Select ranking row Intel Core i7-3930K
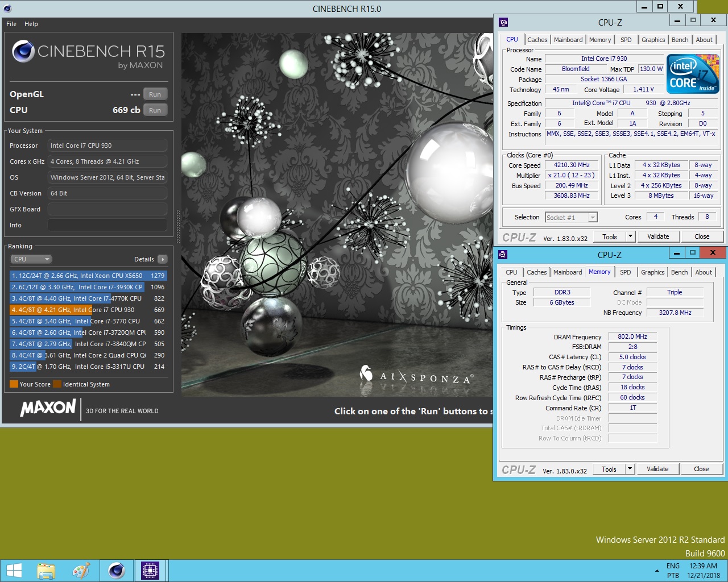The width and height of the screenshot is (728, 582). (88, 287)
